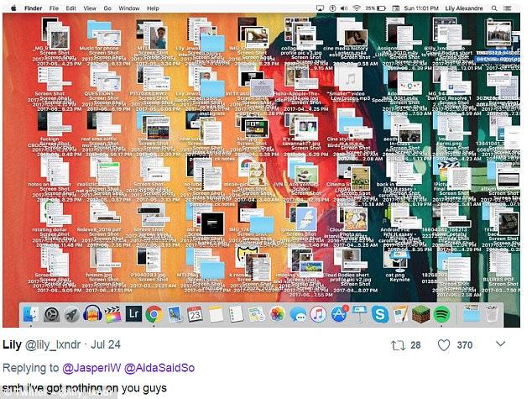This screenshot has height=399, width=532.
Task: Open the Photos app in dock
Action: (x=277, y=314)
